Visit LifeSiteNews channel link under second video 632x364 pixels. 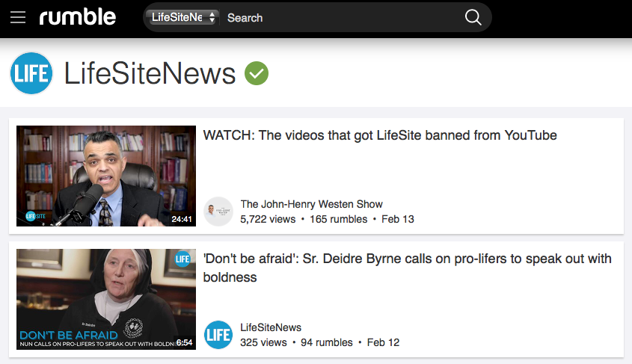271,327
